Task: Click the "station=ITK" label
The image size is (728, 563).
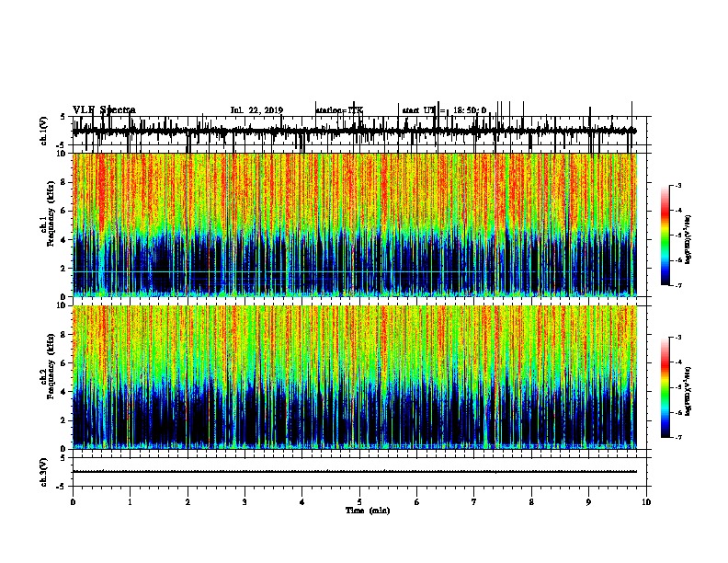Action: pyautogui.click(x=339, y=110)
